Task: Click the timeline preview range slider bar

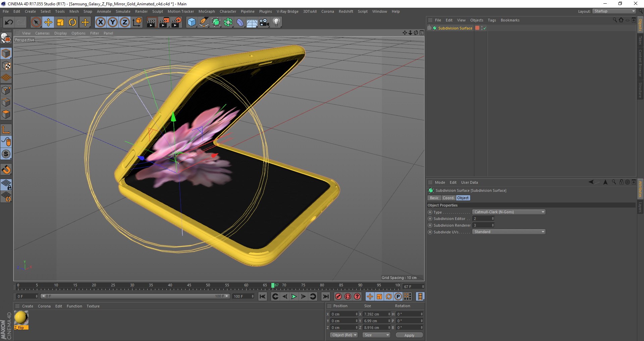Action: 135,296
